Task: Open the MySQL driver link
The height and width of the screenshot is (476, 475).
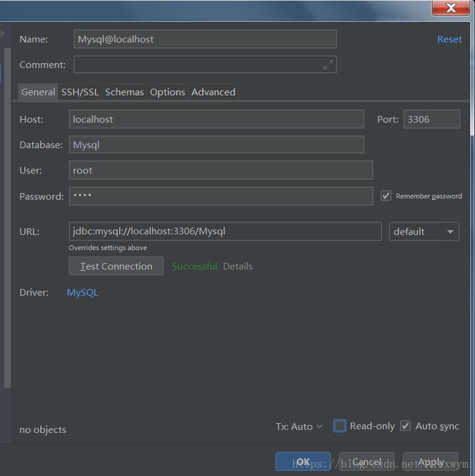Action: [x=83, y=293]
